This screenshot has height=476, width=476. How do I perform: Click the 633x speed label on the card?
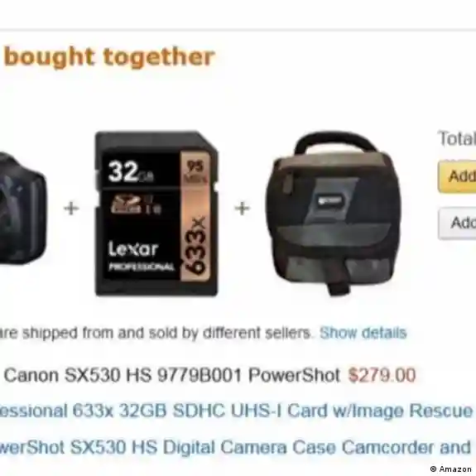coord(195,245)
